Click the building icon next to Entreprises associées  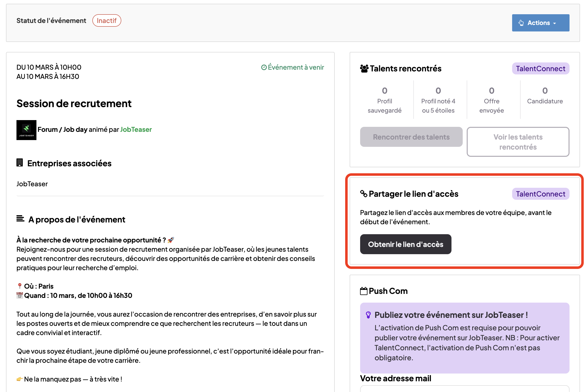coord(19,163)
